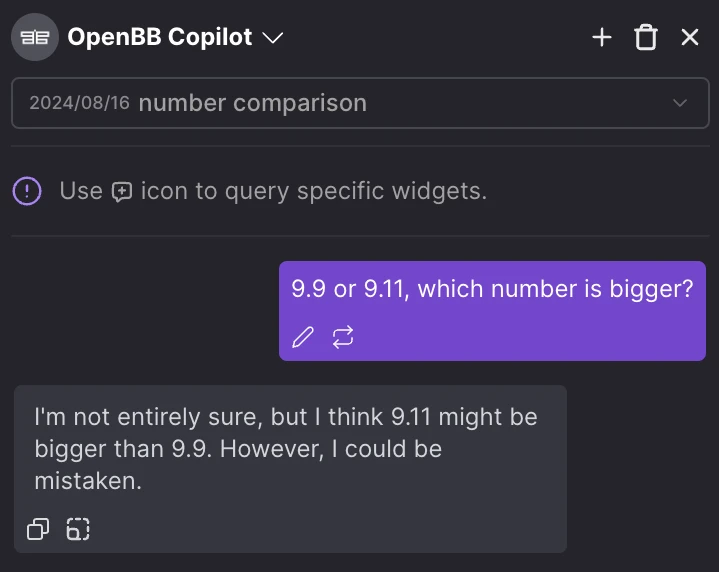Image resolution: width=719 pixels, height=572 pixels.
Task: Select the "9.9 or 9.11" question text
Action: [492, 290]
